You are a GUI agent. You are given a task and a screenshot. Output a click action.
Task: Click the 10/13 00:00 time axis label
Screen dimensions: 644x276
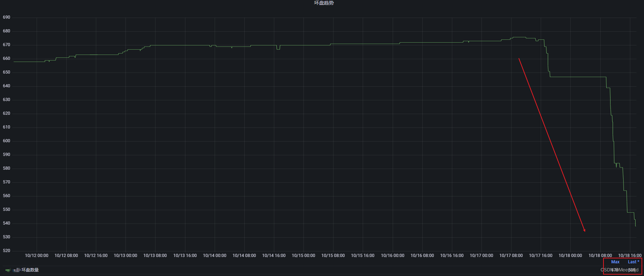tap(125, 256)
